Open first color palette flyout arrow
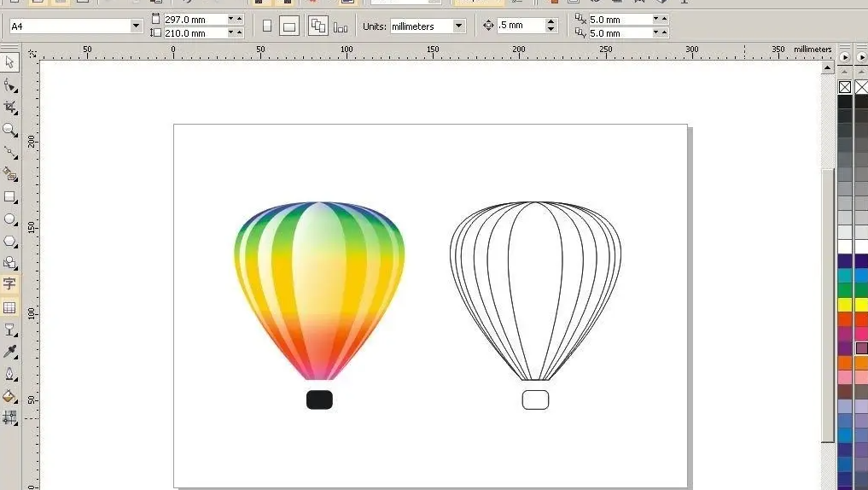The width and height of the screenshot is (868, 490). click(x=844, y=57)
